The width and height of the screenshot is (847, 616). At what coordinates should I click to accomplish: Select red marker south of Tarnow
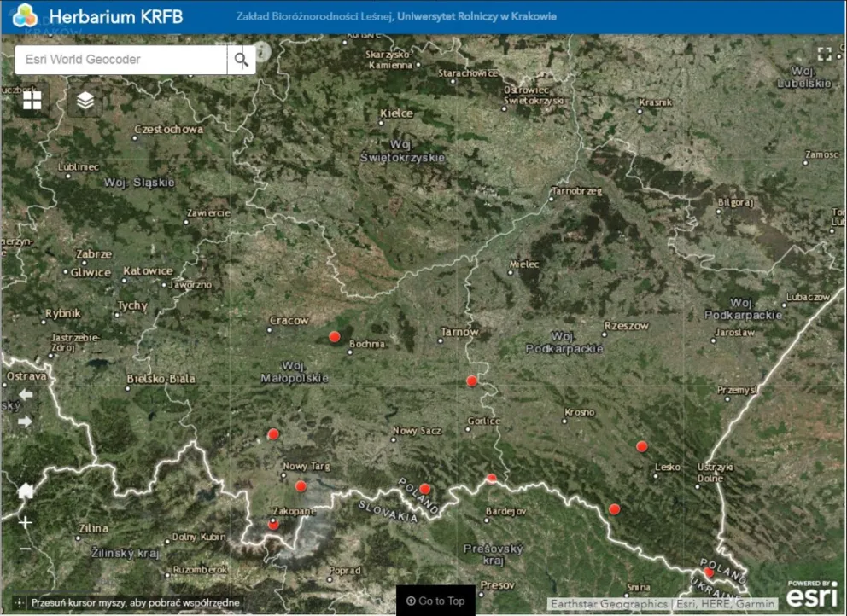pos(471,381)
